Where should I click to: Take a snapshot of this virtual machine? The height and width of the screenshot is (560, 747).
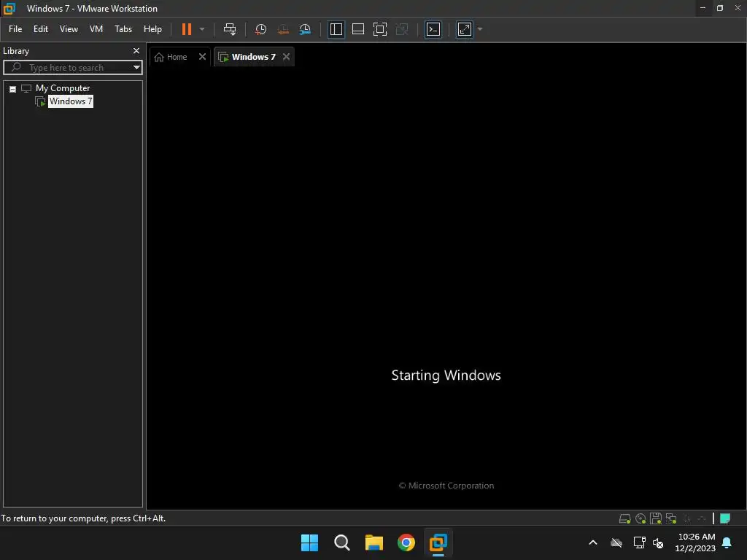(x=260, y=29)
